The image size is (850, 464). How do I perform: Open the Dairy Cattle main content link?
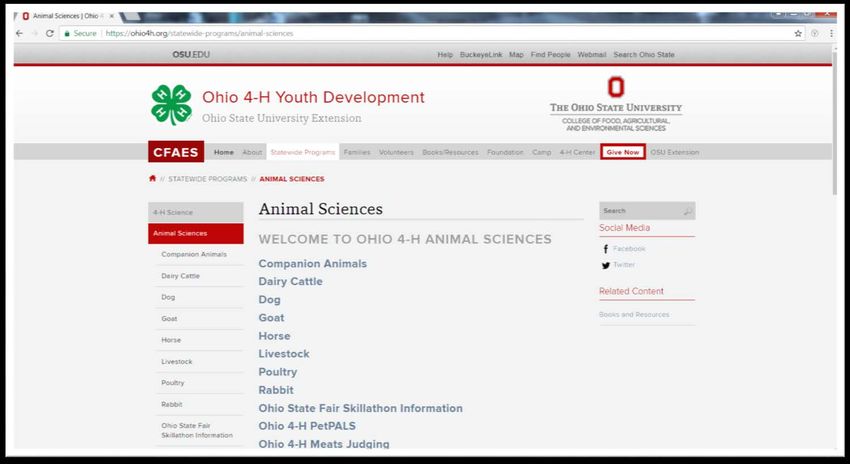pyautogui.click(x=291, y=281)
